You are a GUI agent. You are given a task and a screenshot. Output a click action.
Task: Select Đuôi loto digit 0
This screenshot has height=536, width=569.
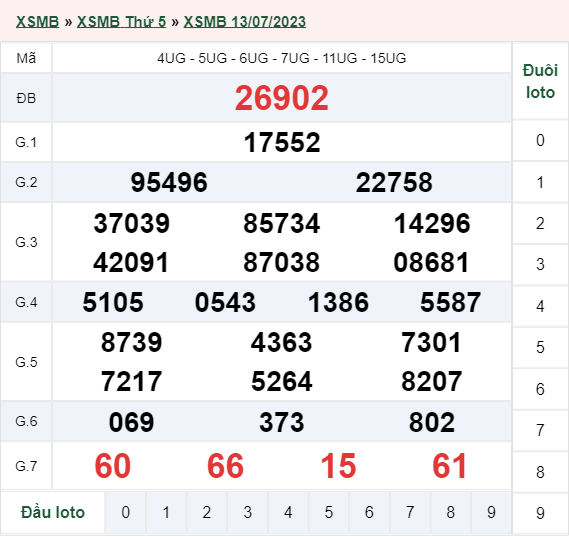(x=540, y=140)
